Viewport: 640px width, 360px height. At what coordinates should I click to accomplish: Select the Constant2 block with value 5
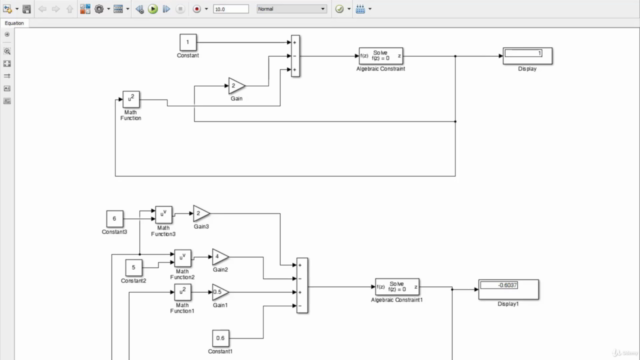tap(133, 268)
